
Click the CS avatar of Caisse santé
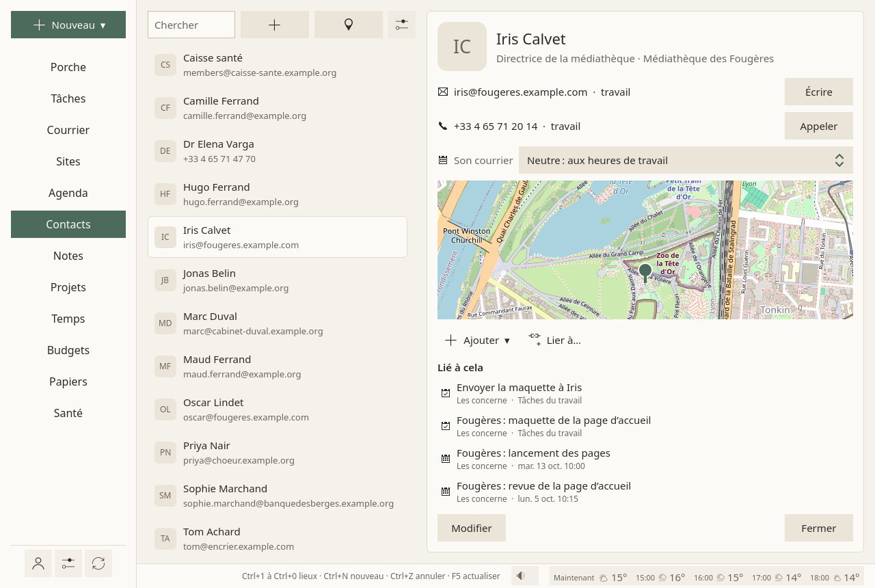(165, 65)
